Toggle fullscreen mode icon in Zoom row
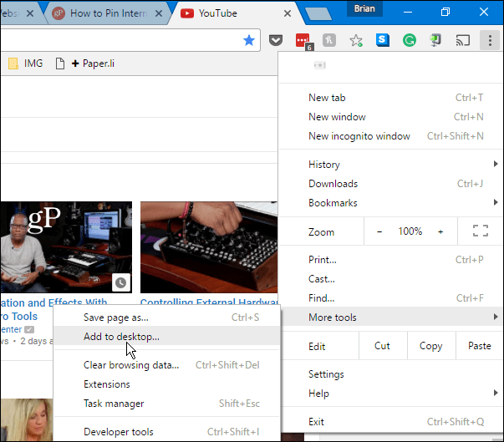Viewport: 504px width, 442px height. [x=481, y=231]
